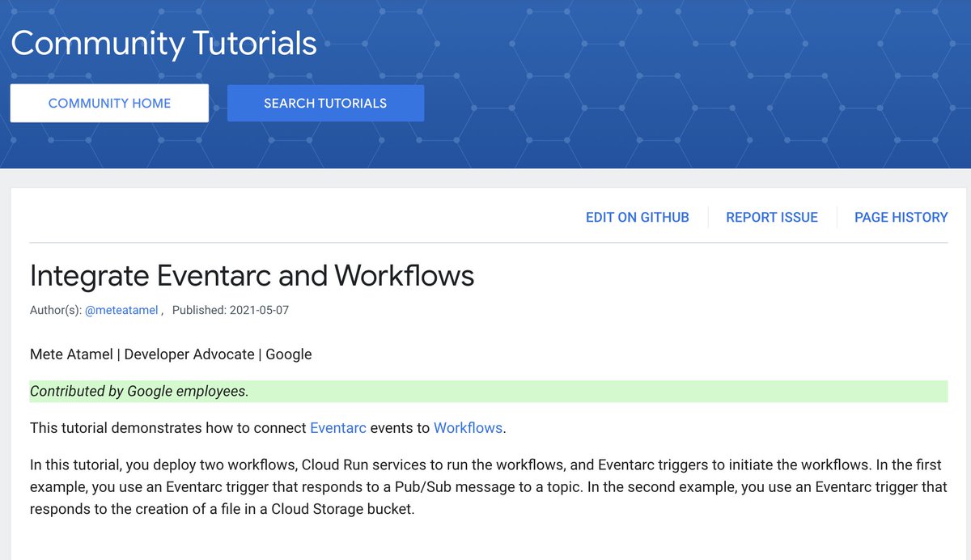Click the Mete Atamel Developer Advocate line

coord(171,354)
